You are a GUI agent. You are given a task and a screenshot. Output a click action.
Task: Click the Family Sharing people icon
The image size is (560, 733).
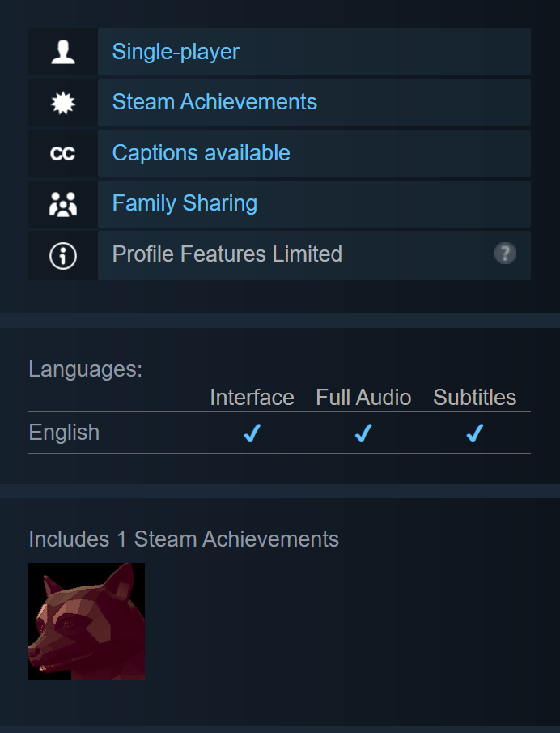[x=63, y=204]
